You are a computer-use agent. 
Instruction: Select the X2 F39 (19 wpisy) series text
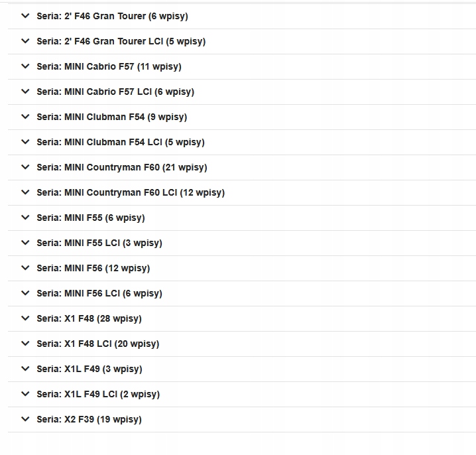pos(89,419)
